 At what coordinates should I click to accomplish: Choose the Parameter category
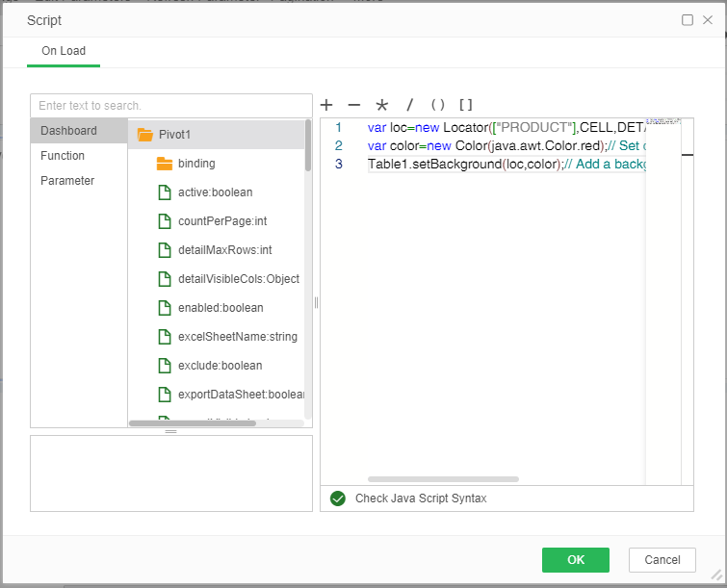pos(67,181)
